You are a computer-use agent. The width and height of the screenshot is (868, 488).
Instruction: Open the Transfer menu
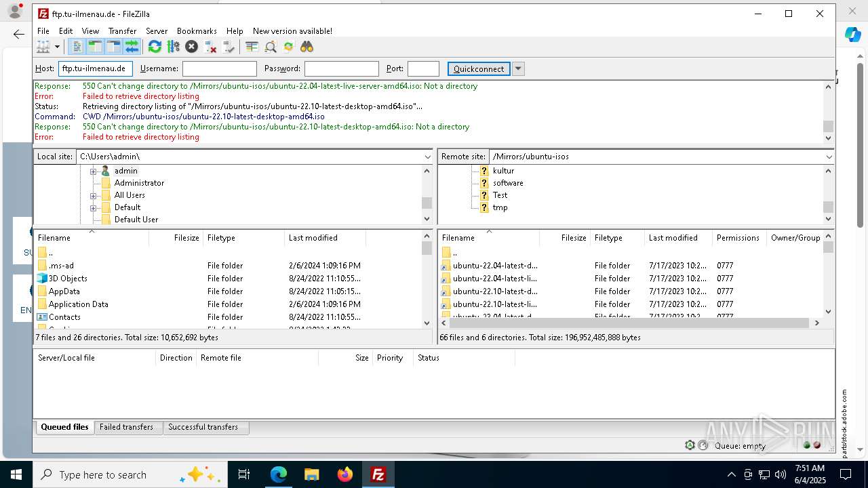pos(122,31)
